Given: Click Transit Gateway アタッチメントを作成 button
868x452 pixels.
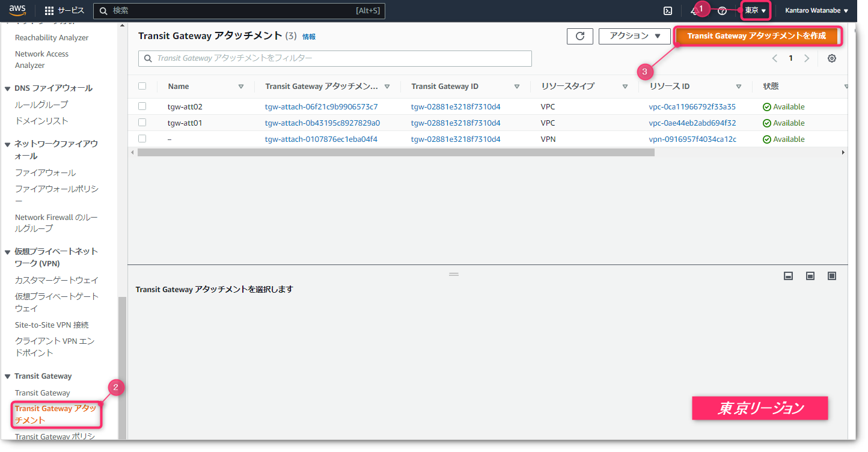Looking at the screenshot, I should pos(757,36).
